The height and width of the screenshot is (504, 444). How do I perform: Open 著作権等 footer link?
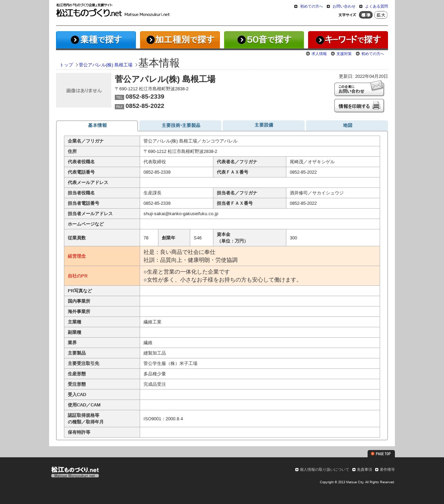tap(387, 470)
